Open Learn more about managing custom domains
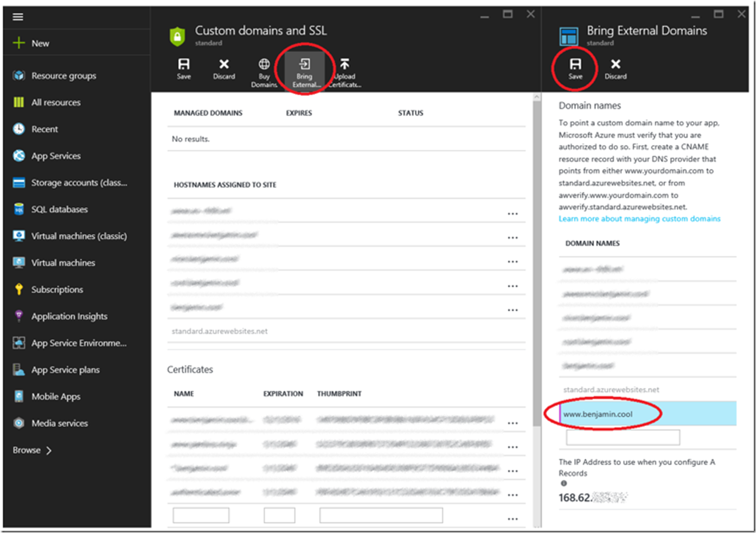The height and width of the screenshot is (533, 756). (639, 219)
